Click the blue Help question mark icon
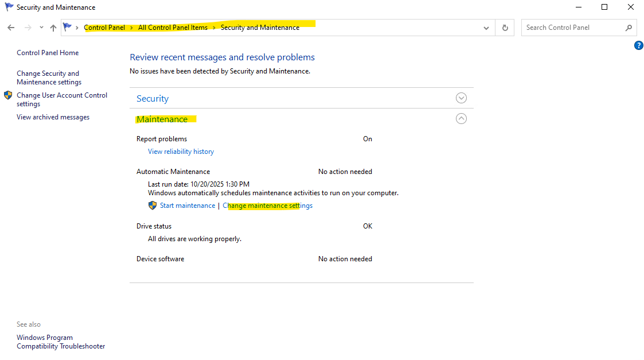 tap(638, 45)
